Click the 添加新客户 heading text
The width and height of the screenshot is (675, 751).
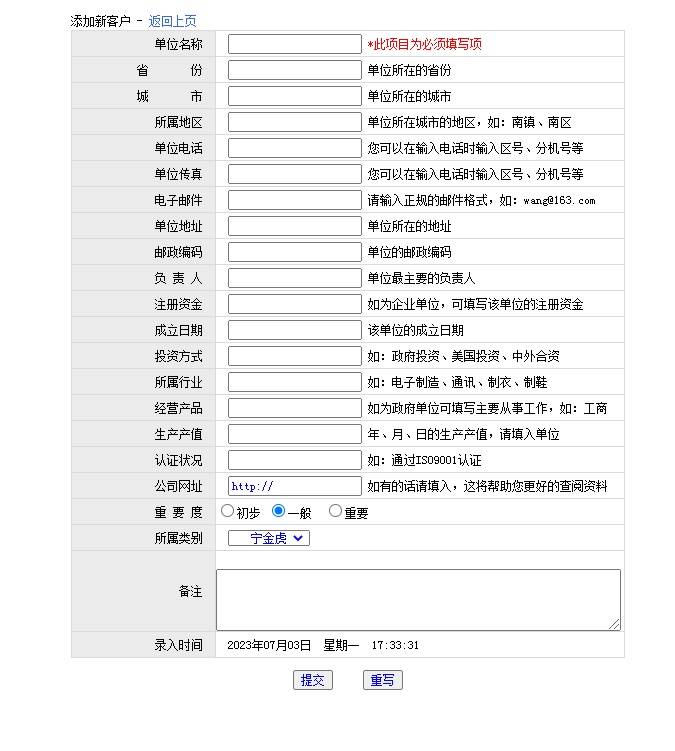pos(101,21)
